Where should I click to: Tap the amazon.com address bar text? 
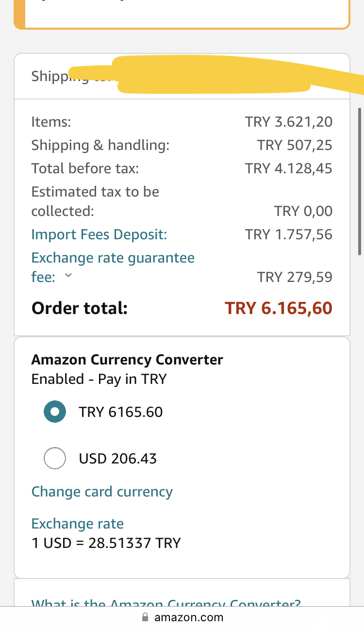(x=189, y=617)
